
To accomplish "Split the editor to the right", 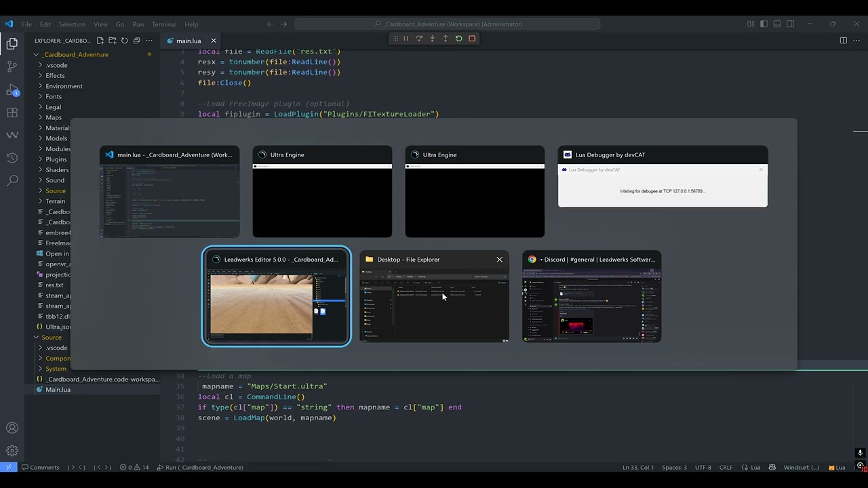I will (844, 41).
